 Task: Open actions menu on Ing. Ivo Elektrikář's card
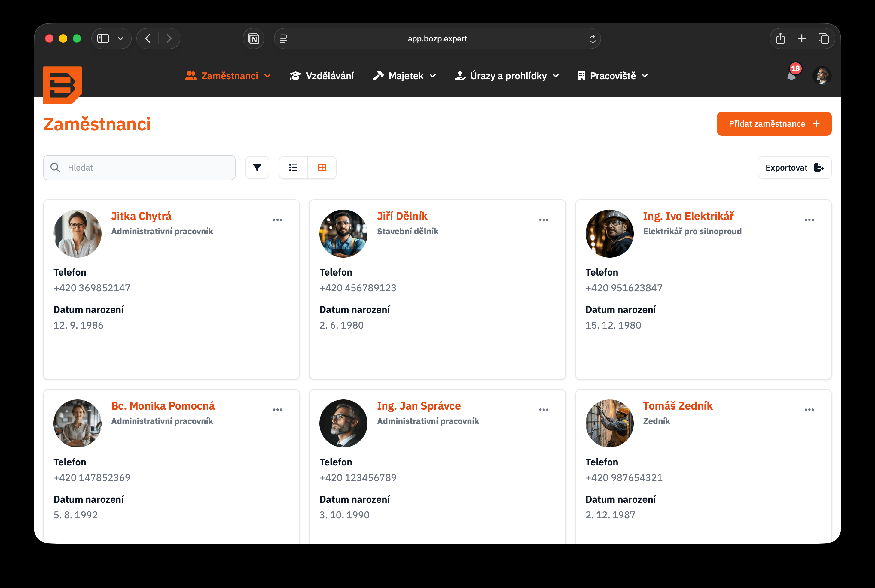(809, 220)
